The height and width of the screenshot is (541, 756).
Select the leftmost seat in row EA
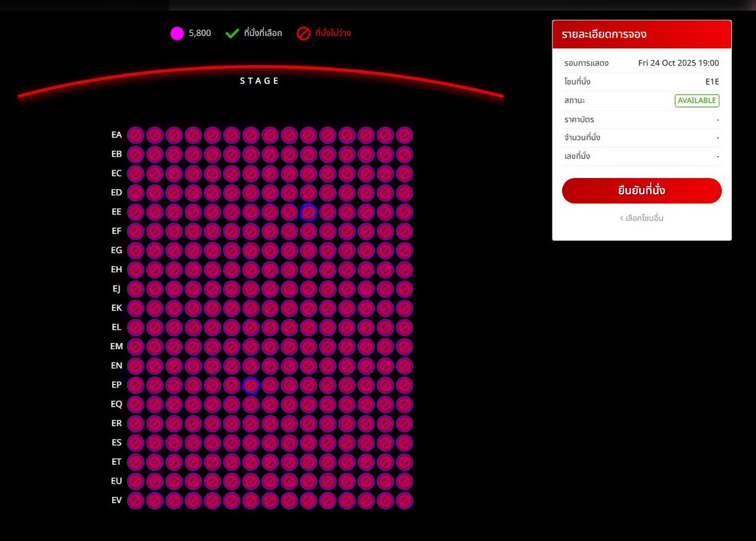(135, 135)
